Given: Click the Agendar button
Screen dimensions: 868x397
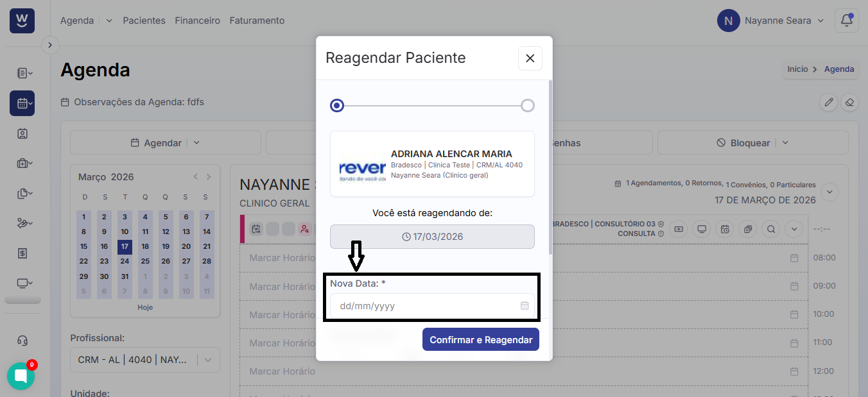Looking at the screenshot, I should tap(155, 142).
